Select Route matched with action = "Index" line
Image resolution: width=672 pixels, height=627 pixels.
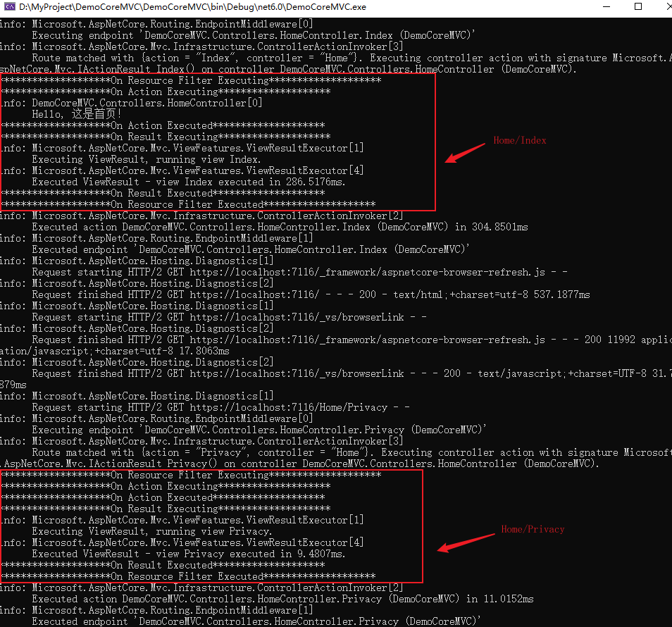351,58
